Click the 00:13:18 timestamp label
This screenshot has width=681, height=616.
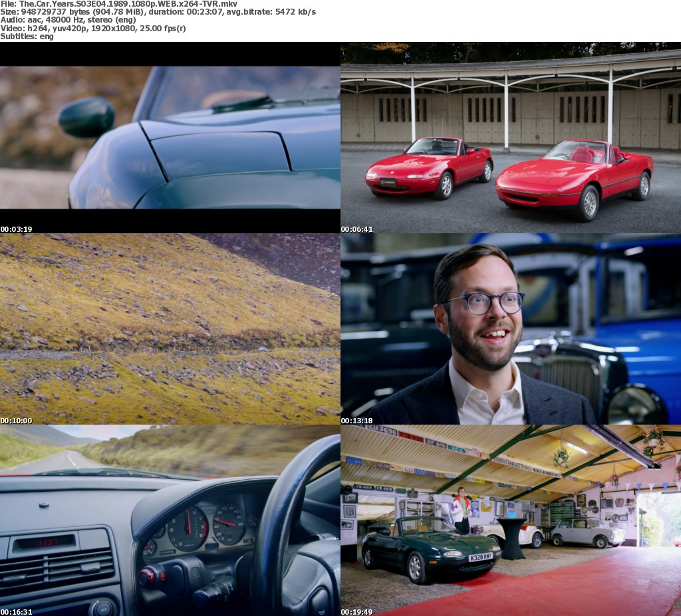357,421
